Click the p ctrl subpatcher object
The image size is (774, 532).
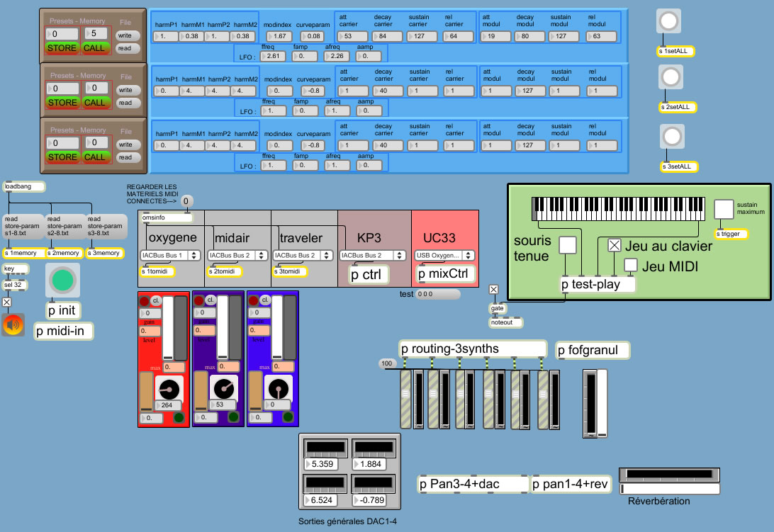coord(369,274)
